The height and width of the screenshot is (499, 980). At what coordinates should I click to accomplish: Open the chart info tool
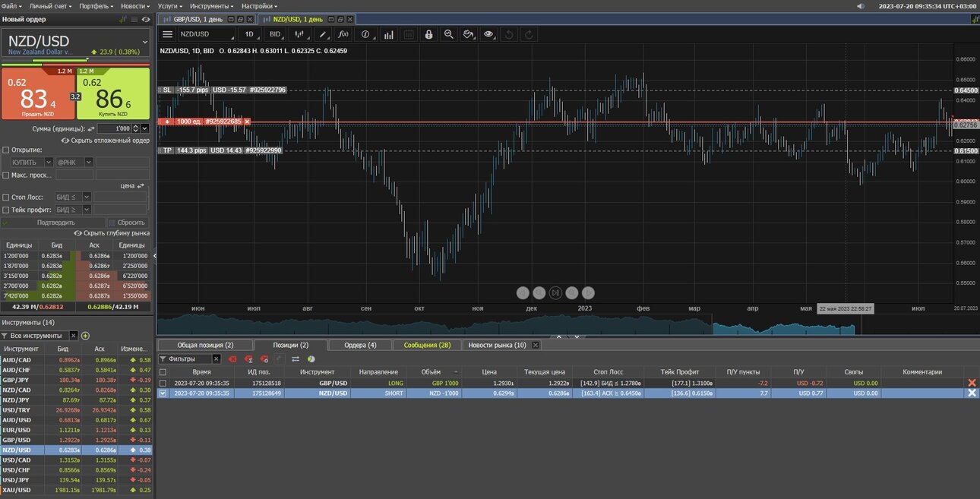point(367,34)
